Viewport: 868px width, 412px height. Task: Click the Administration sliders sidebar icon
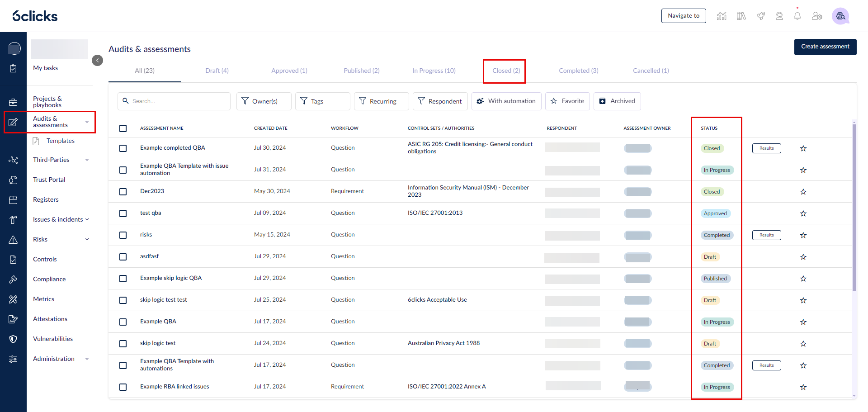13,359
